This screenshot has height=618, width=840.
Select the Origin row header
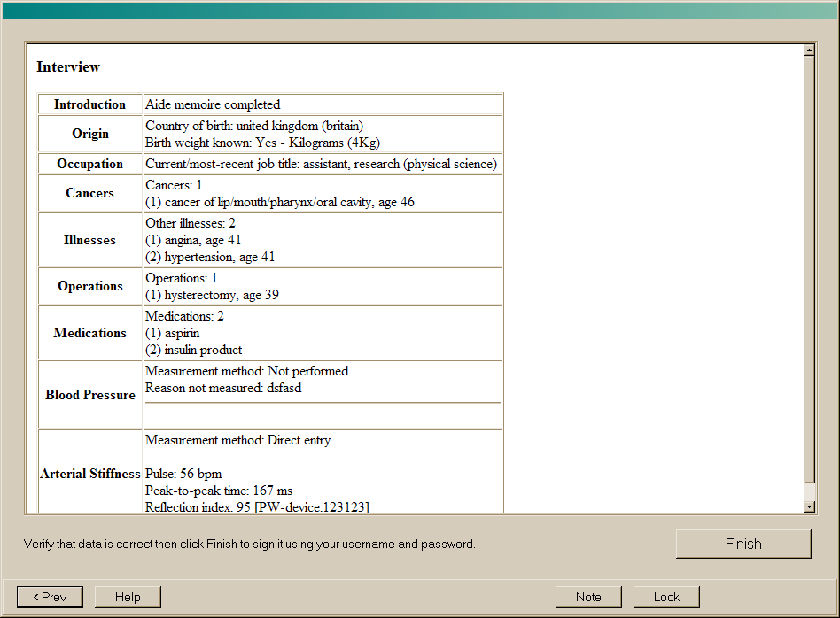click(90, 134)
